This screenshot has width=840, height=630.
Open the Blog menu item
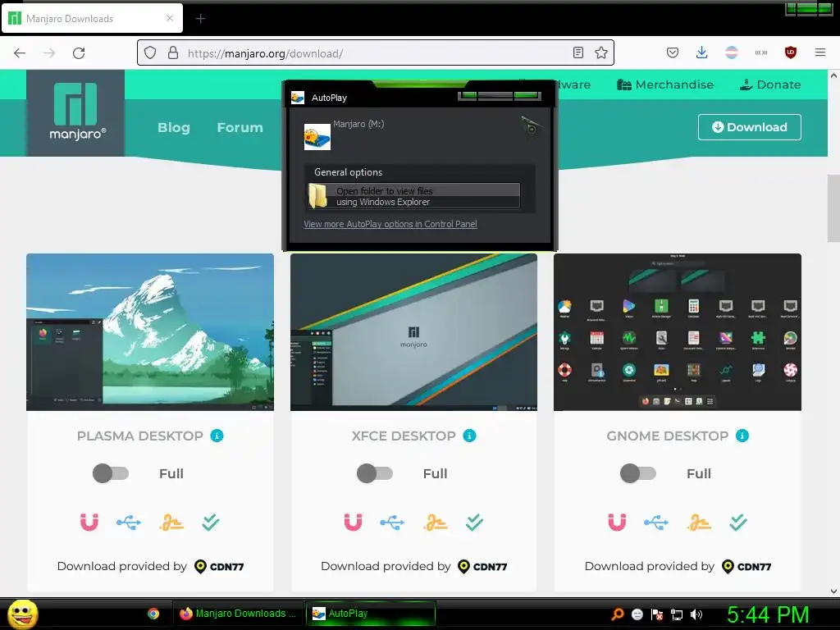tap(174, 127)
